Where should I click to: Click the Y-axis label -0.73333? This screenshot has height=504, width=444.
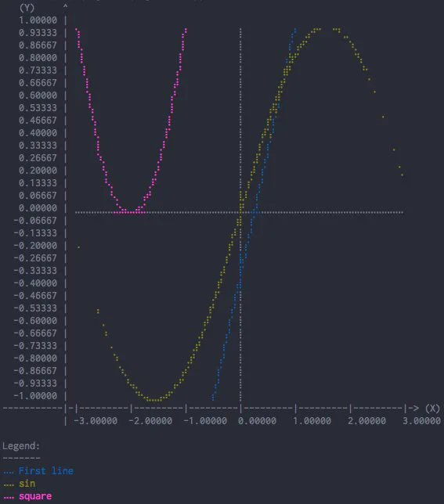pos(35,346)
